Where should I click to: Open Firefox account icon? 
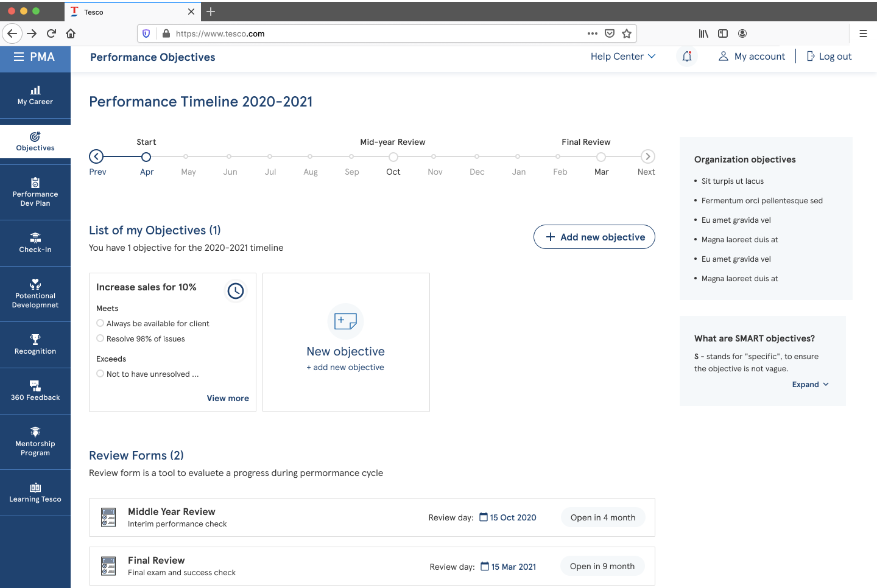click(742, 33)
